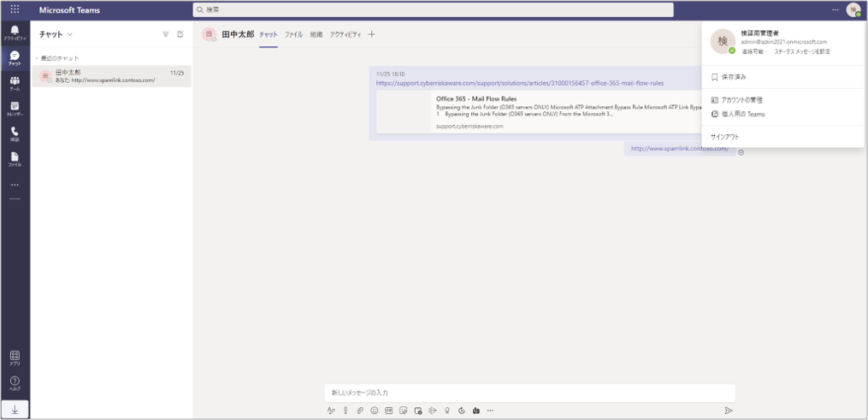Click サインアウト to sign out
Viewport: 868px width, 420px height.
pos(782,137)
